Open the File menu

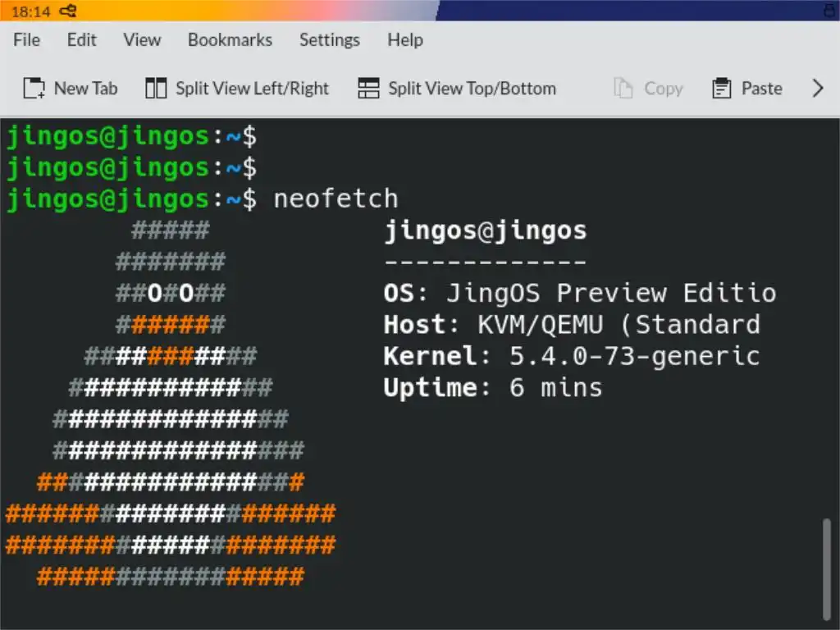point(27,40)
